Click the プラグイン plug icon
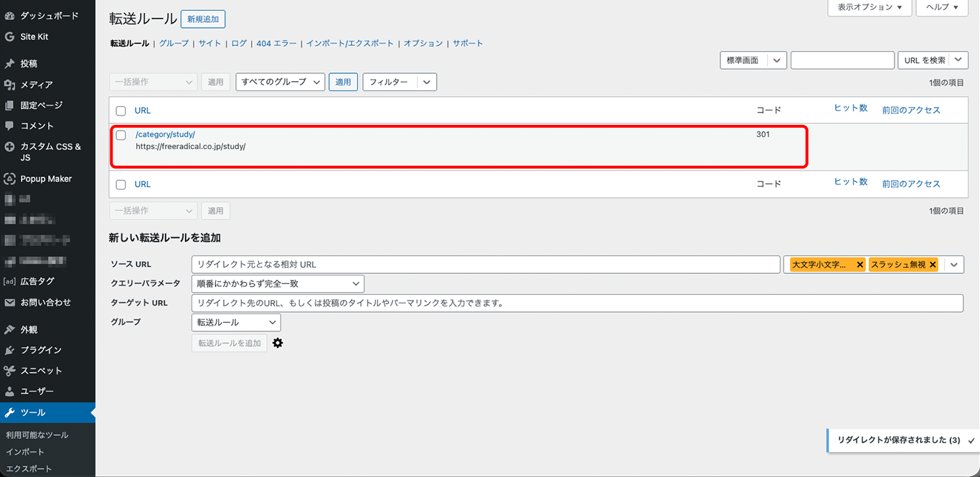 coord(9,350)
